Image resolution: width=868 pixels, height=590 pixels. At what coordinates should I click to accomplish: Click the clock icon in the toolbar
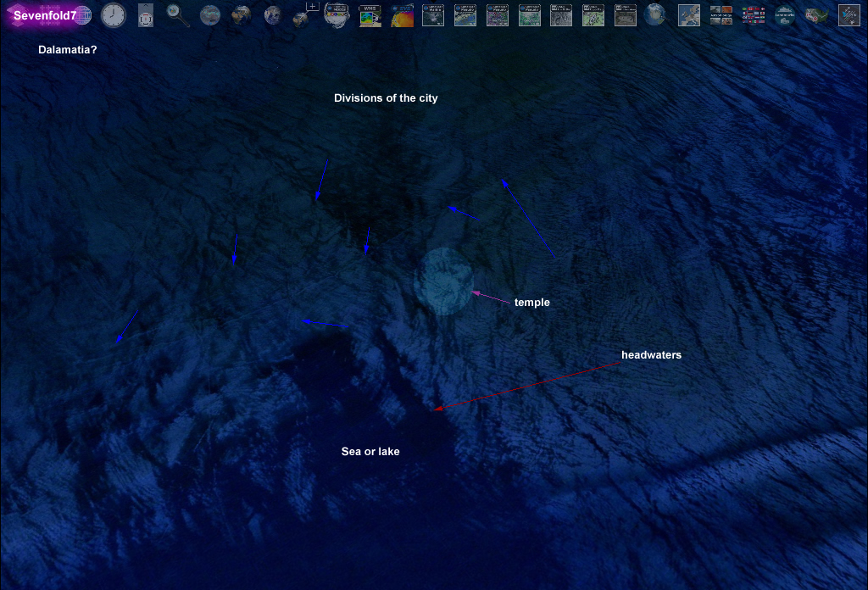pyautogui.click(x=114, y=15)
